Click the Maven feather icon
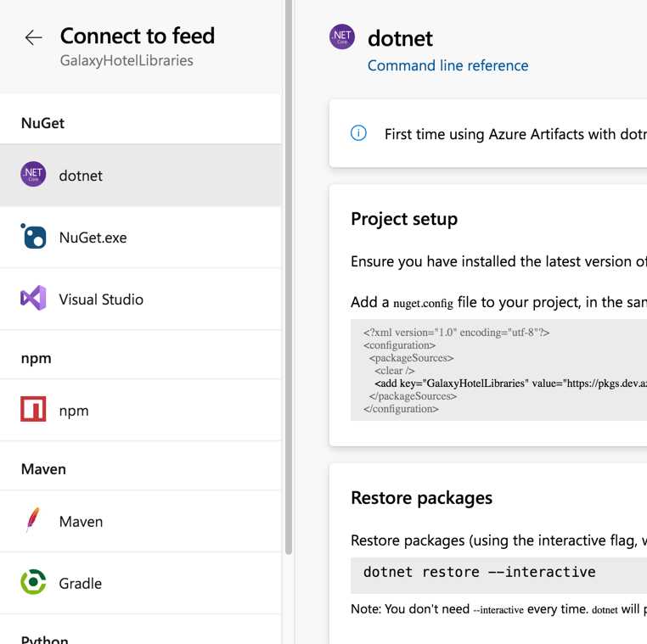The height and width of the screenshot is (644, 647). click(32, 520)
